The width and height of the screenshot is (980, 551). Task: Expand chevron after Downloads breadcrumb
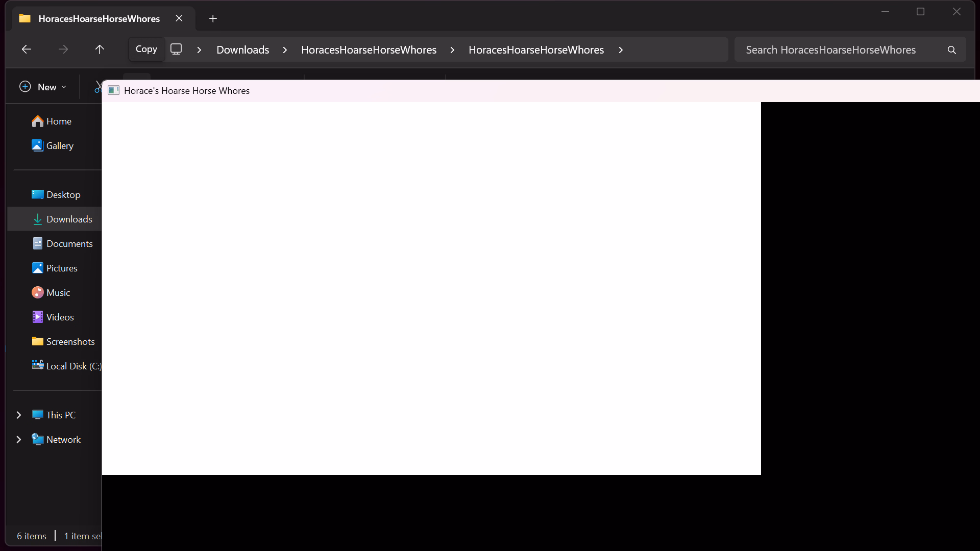click(x=285, y=50)
